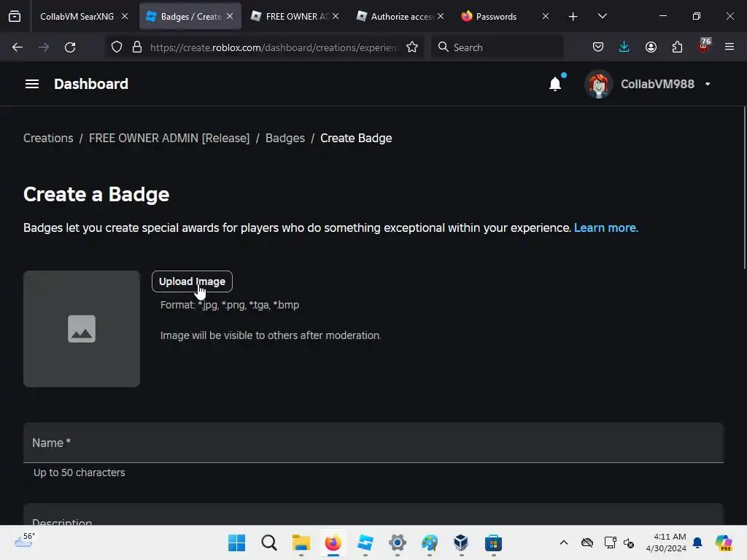Show hidden system tray icons
747x560 pixels.
click(564, 542)
